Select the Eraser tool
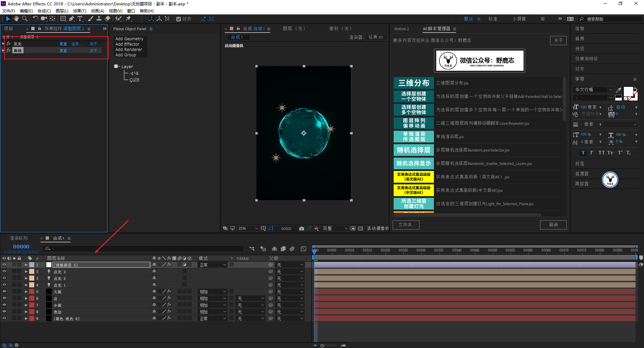The height and width of the screenshot is (348, 644). [107, 19]
